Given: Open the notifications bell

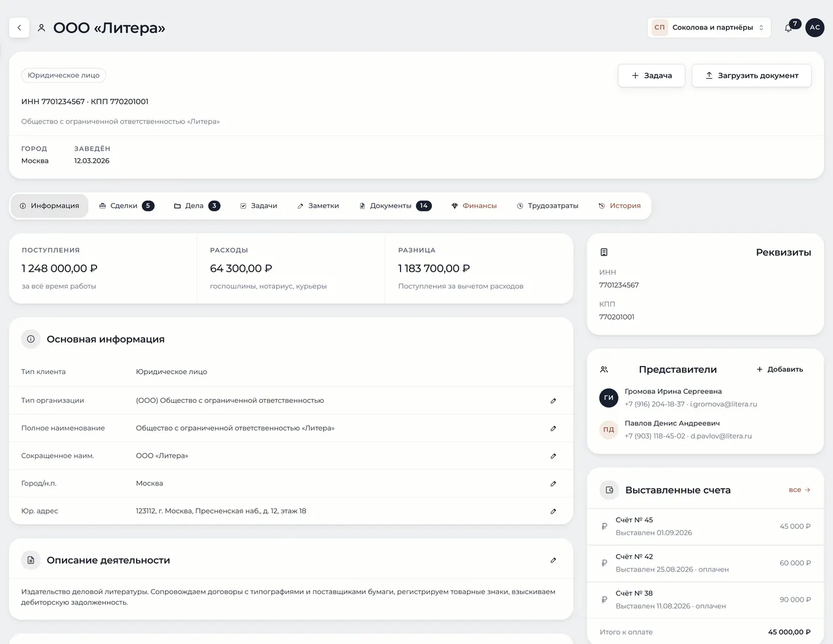Looking at the screenshot, I should tap(788, 28).
